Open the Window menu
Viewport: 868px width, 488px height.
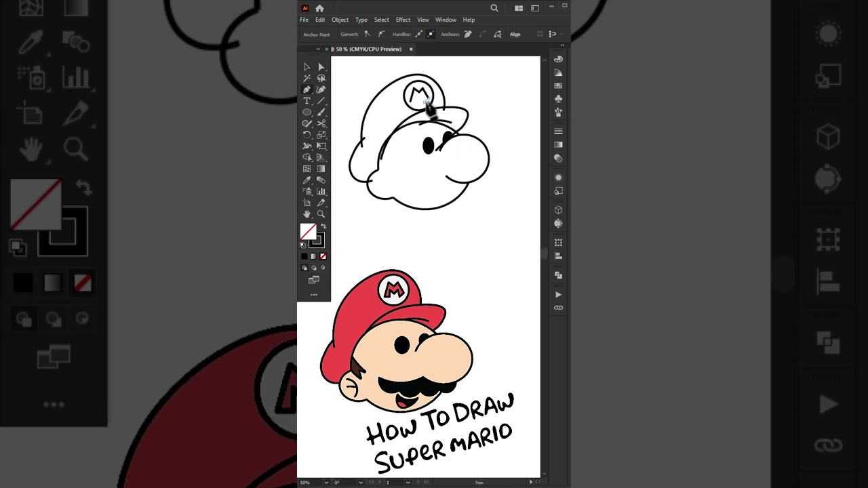click(x=446, y=20)
